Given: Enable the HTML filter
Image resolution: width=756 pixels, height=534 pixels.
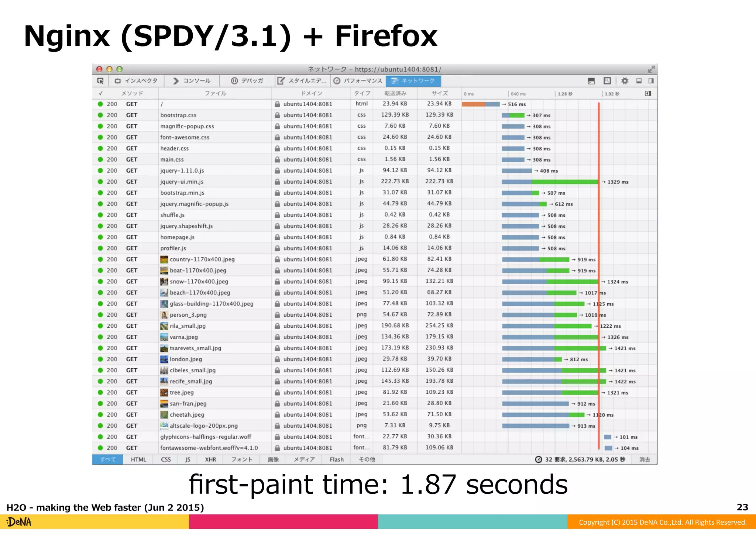Looking at the screenshot, I should pos(138,459).
